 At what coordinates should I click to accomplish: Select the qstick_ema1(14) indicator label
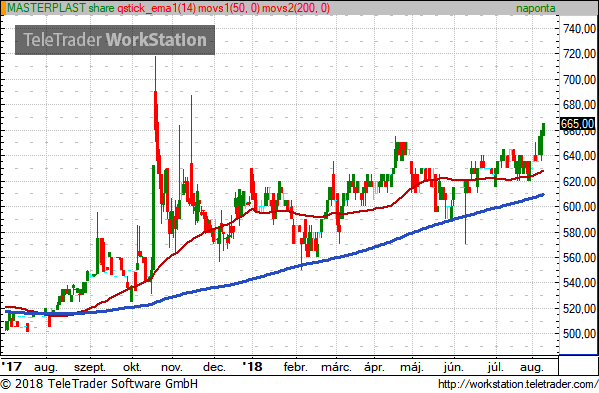click(x=157, y=8)
